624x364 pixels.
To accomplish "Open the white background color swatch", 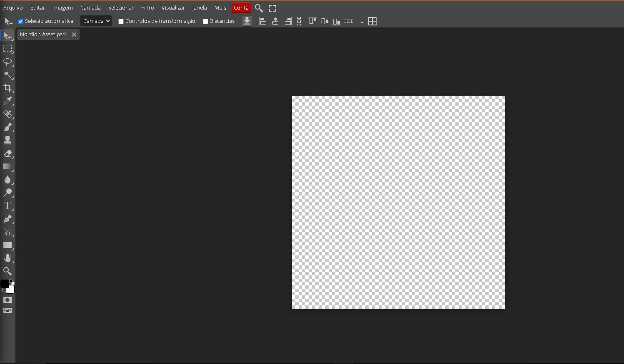I will point(11,290).
